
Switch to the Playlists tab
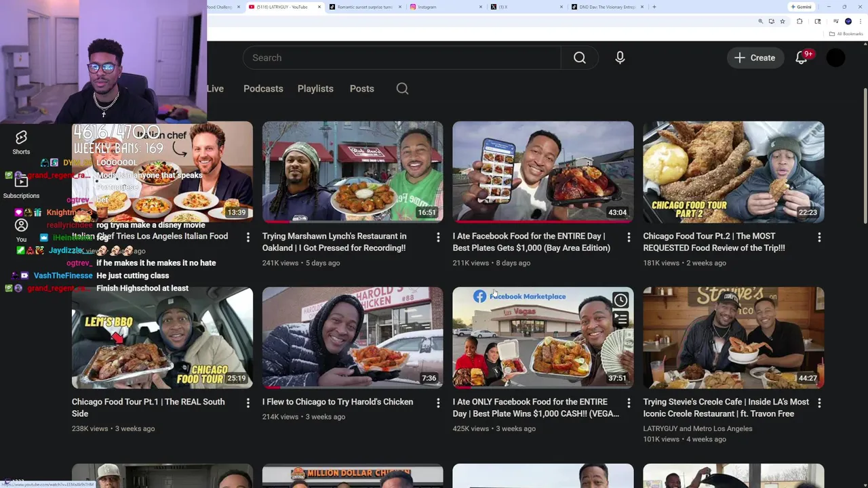point(315,89)
